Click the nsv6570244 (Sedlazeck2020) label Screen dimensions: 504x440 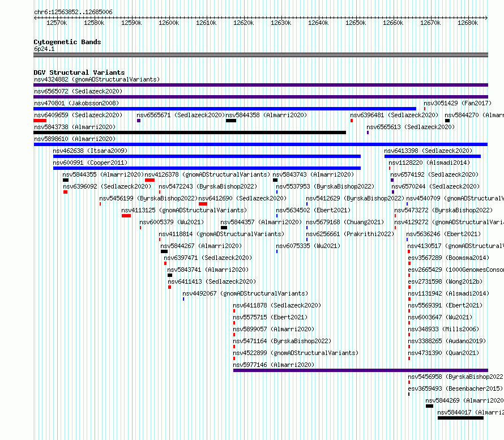coord(435,186)
